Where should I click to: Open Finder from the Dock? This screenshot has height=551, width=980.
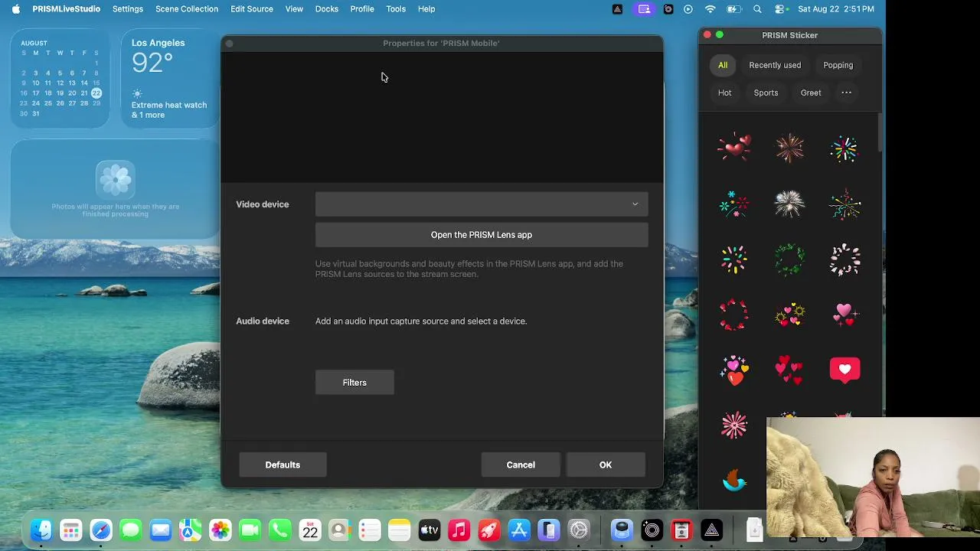pos(41,530)
